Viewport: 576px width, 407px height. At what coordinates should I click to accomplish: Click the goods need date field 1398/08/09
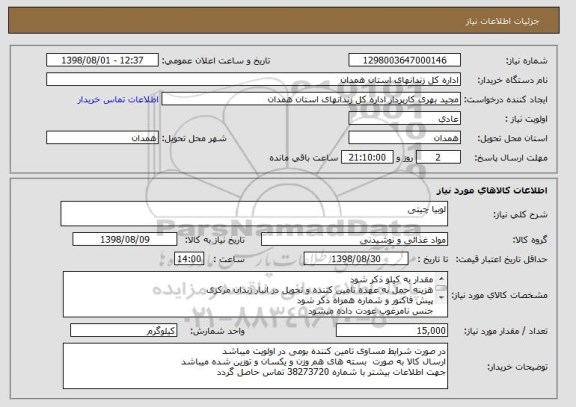pos(125,240)
